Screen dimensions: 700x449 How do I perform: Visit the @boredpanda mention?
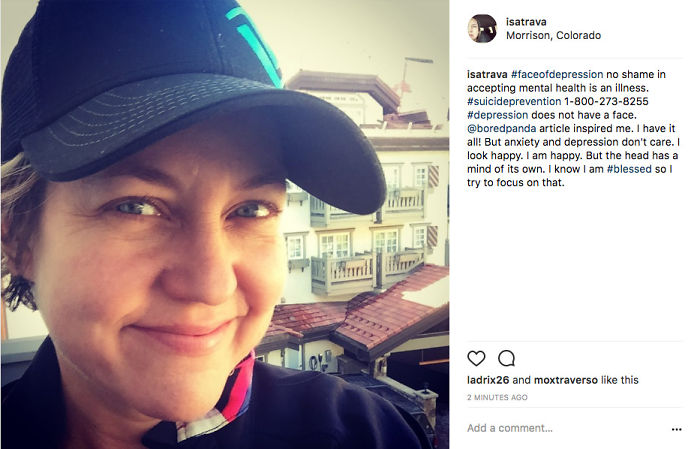(501, 129)
